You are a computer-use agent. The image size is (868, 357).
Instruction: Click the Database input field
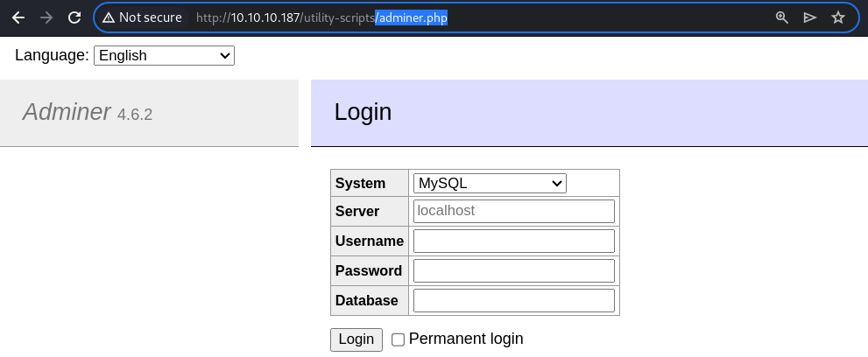(x=514, y=301)
